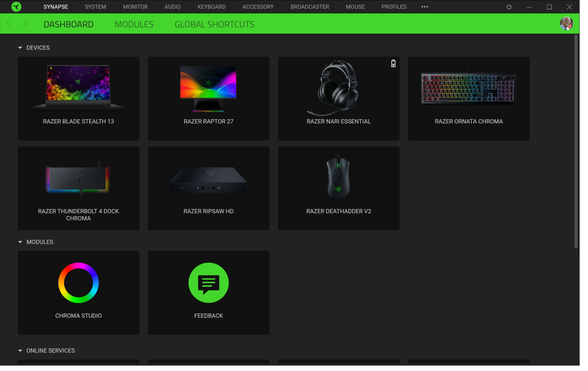Screen dimensions: 588x371
Task: Switch to the Accessory tab
Action: (x=258, y=7)
